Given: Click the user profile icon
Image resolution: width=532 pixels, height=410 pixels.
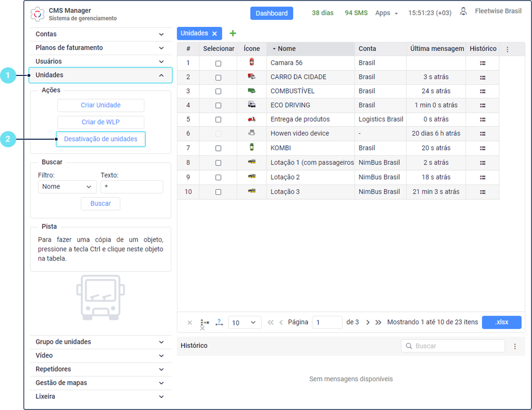Looking at the screenshot, I should 463,12.
